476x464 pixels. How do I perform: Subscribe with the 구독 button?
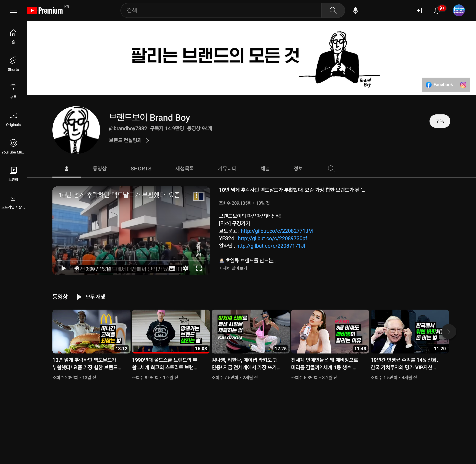click(440, 121)
